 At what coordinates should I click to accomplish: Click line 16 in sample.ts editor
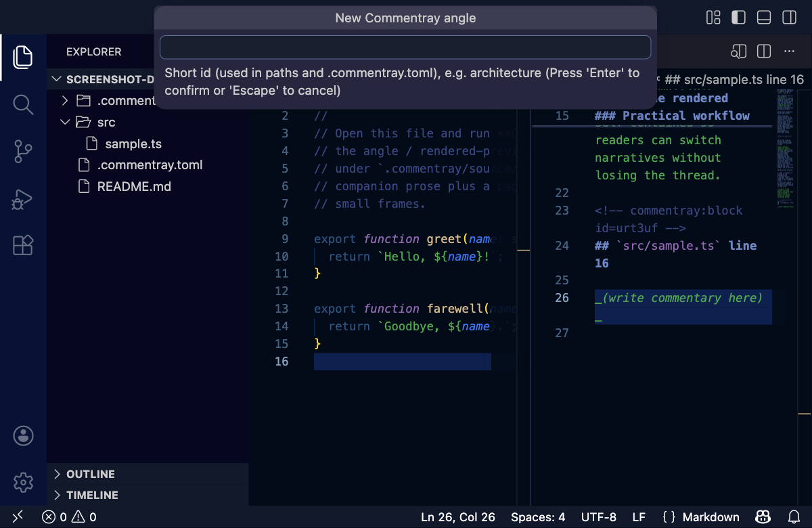coord(402,361)
